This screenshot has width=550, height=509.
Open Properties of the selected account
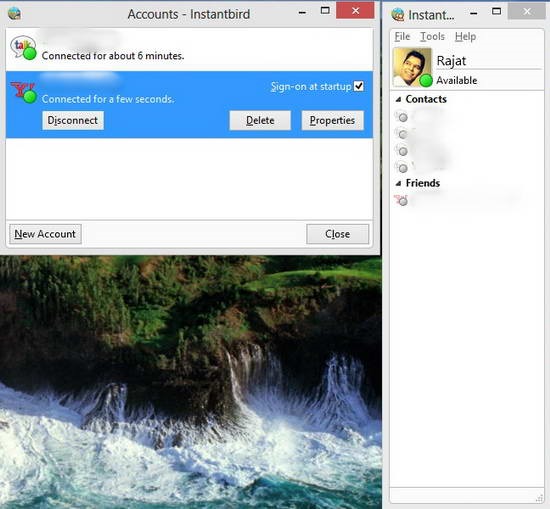332,120
